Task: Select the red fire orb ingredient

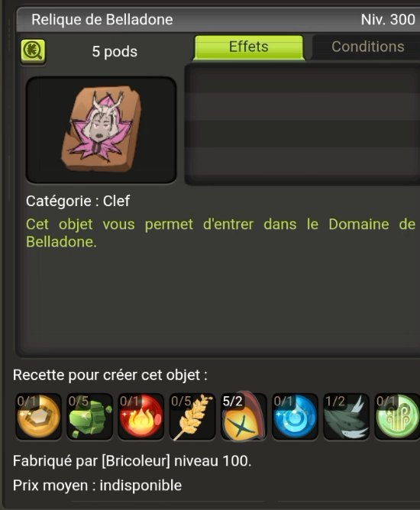Action: tap(141, 417)
